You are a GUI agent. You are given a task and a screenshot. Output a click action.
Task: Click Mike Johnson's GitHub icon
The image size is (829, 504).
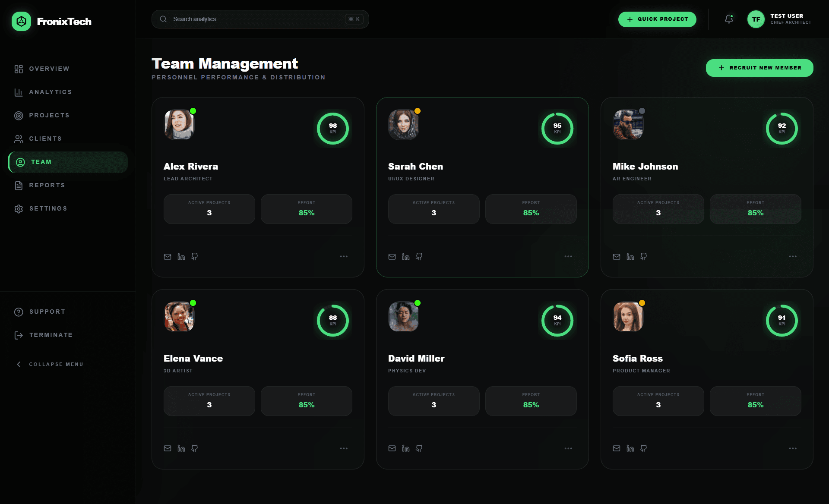click(x=644, y=257)
